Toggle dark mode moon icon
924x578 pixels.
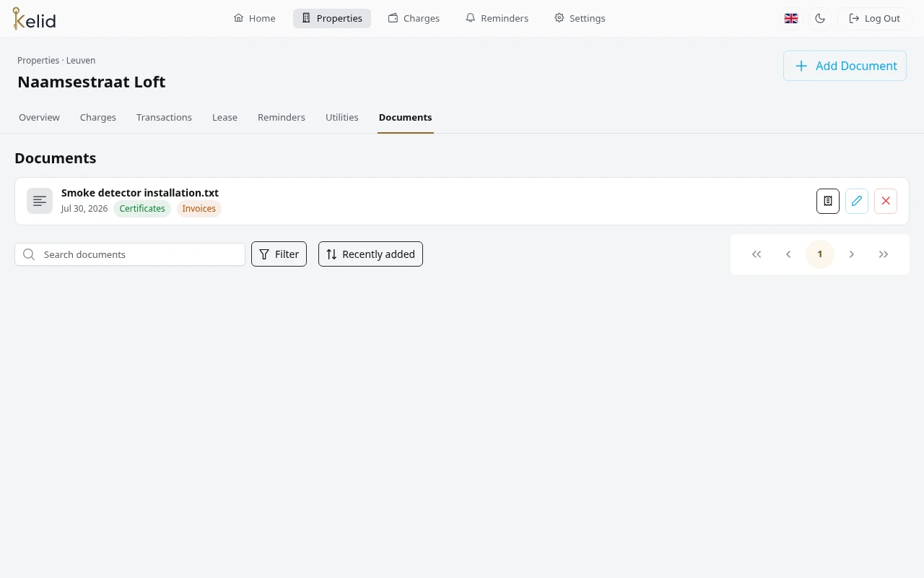coord(820,19)
